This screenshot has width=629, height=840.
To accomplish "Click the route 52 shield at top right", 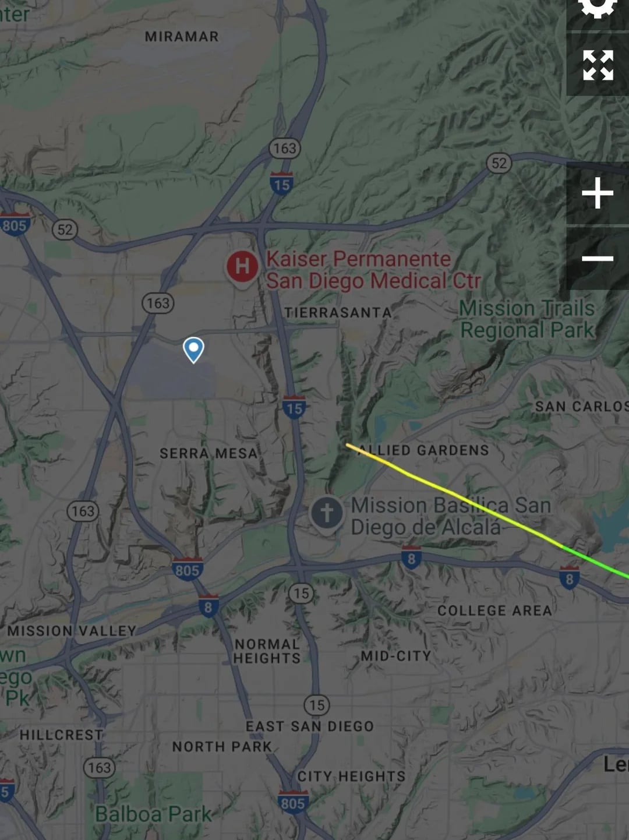I will [499, 163].
